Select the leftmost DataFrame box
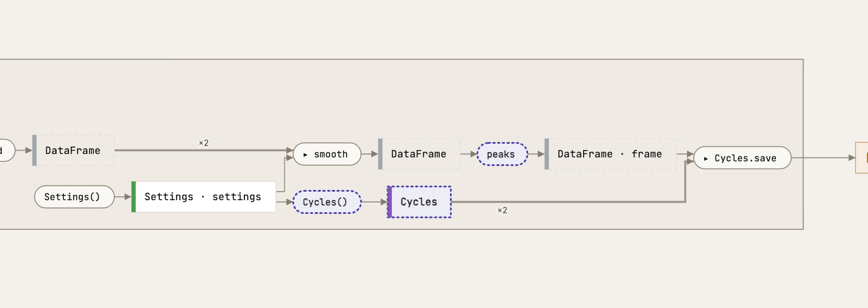 tap(73, 151)
